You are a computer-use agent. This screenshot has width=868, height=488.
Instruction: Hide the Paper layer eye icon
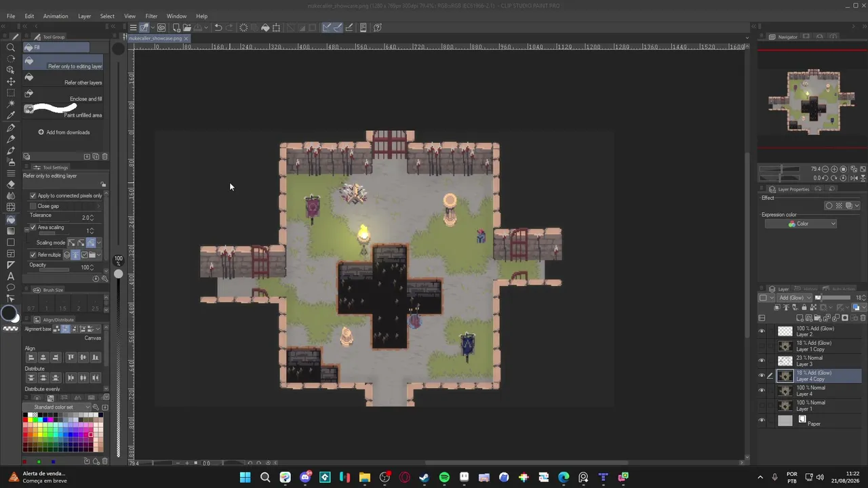(762, 421)
